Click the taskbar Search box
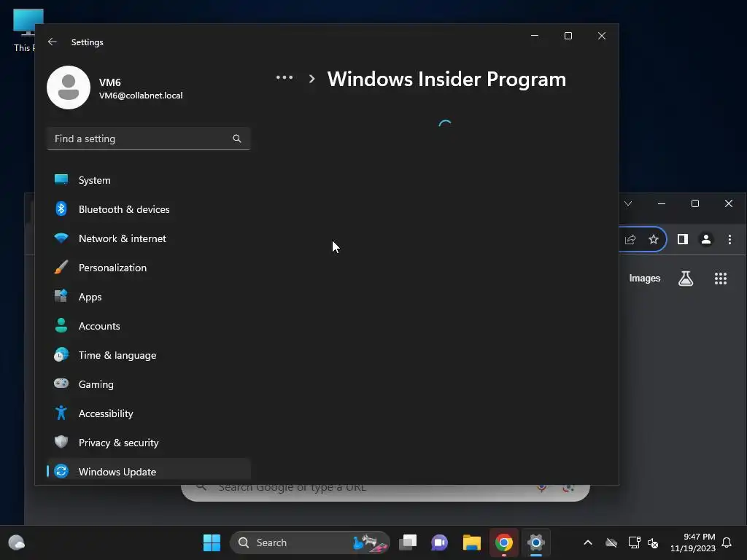Viewport: 747px width, 560px height. tap(309, 542)
